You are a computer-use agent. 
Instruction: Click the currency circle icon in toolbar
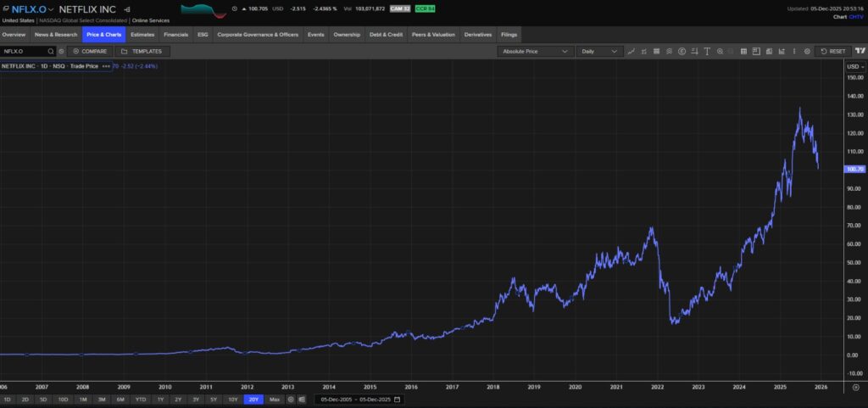click(x=682, y=51)
